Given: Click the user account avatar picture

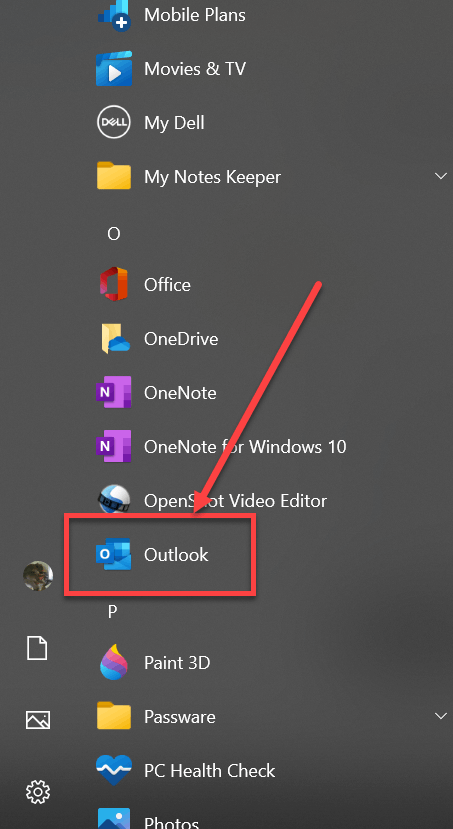Looking at the screenshot, I should point(38,576).
